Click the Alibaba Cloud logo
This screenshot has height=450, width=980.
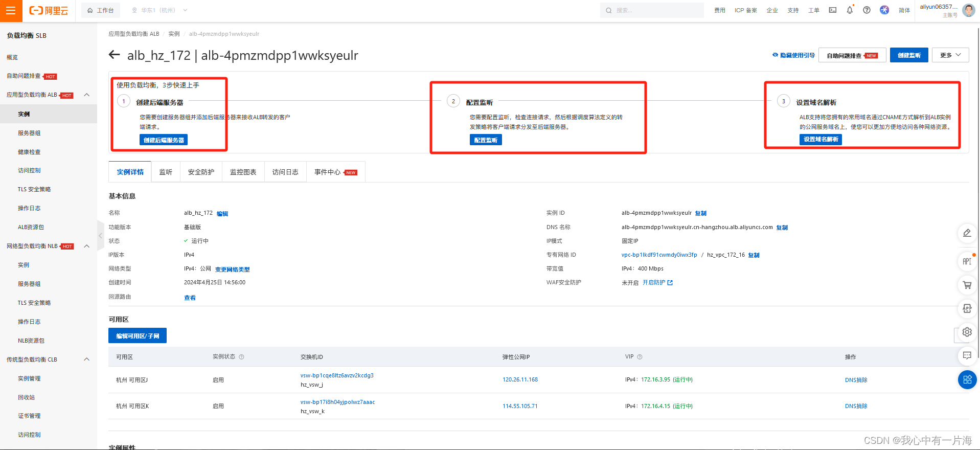tap(49, 10)
